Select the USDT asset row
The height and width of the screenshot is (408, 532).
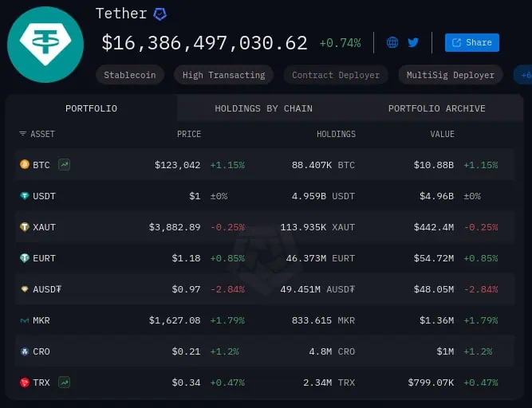pos(263,196)
